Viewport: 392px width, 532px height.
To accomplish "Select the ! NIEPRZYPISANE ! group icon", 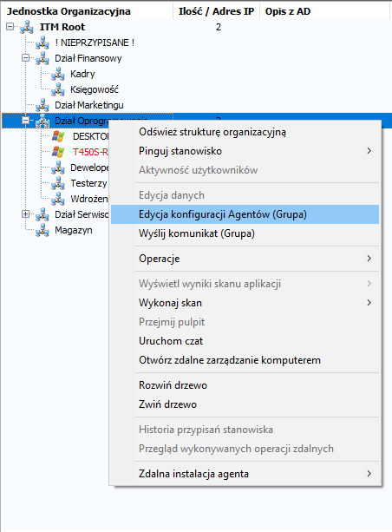I will coord(42,43).
